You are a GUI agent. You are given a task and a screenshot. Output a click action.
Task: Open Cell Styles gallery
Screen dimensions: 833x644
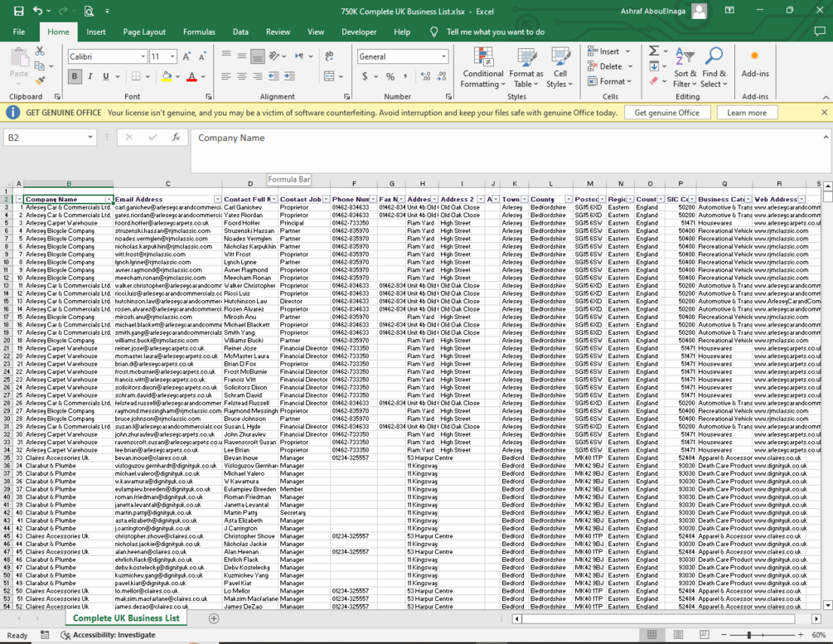coord(560,68)
